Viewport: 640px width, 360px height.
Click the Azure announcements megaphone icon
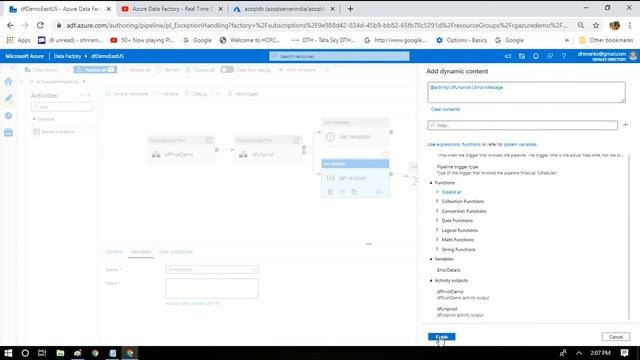point(508,56)
